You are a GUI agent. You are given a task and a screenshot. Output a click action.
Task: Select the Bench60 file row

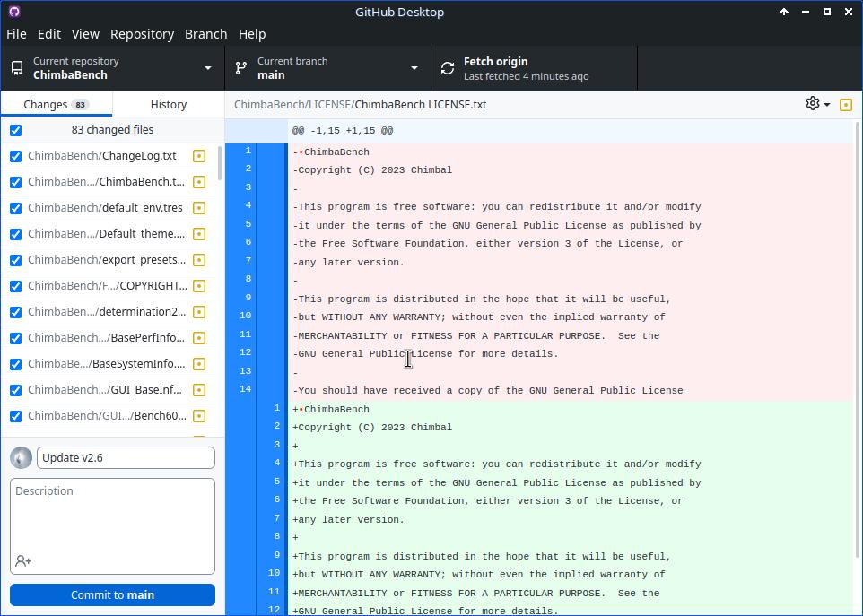(x=108, y=416)
